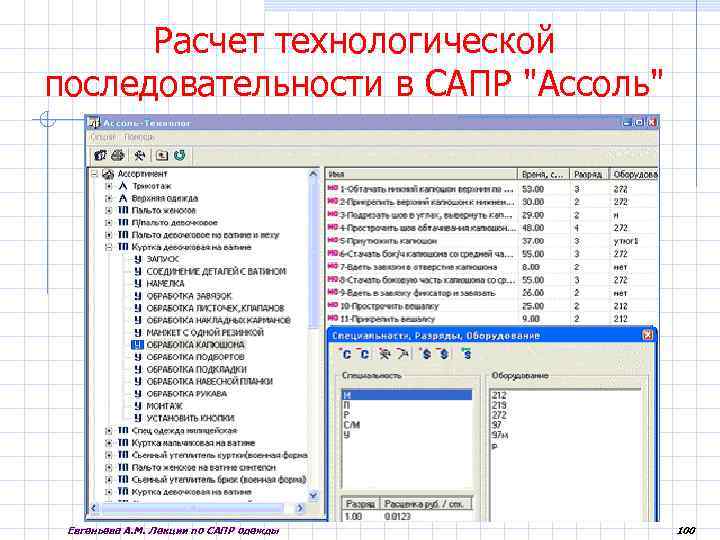
Task: Click the add equipment icon in dialog toolbar
Action: point(384,354)
